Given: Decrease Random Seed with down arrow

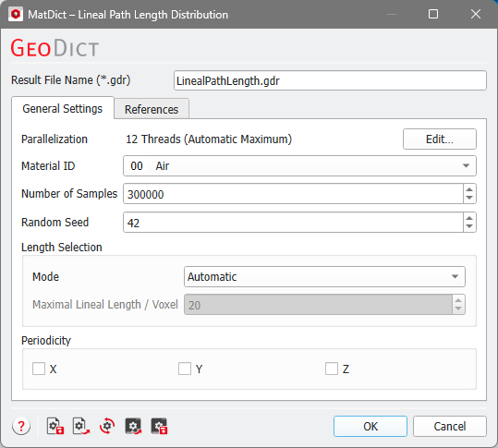Looking at the screenshot, I should (x=469, y=226).
